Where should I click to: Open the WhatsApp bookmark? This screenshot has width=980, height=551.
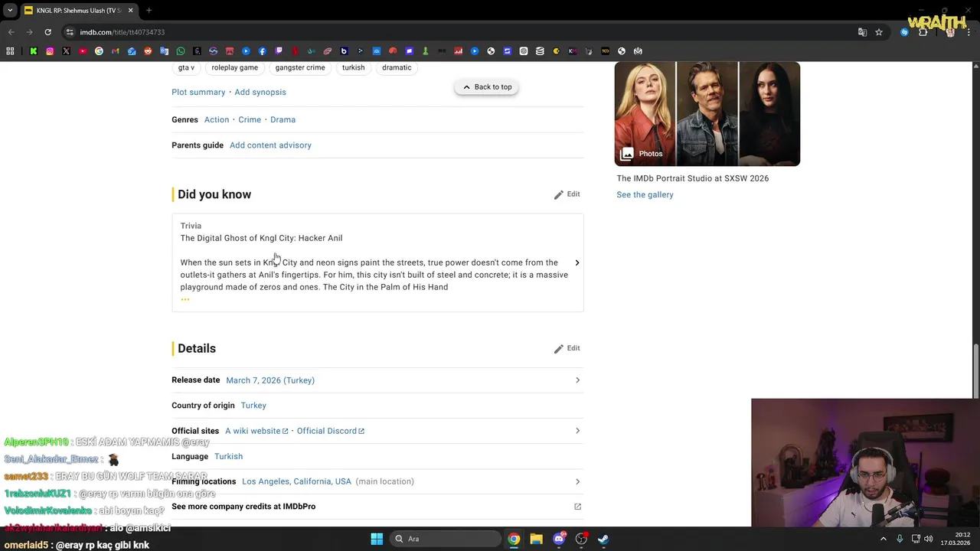click(x=181, y=51)
